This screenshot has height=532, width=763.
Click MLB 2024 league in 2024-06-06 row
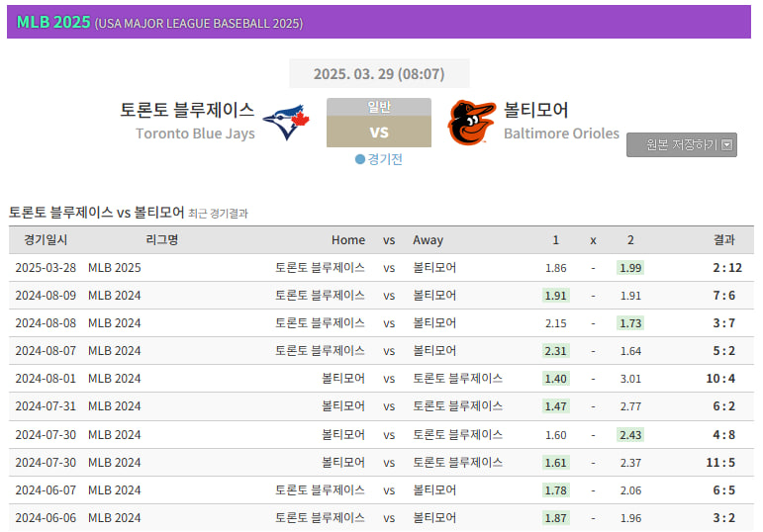(115, 517)
